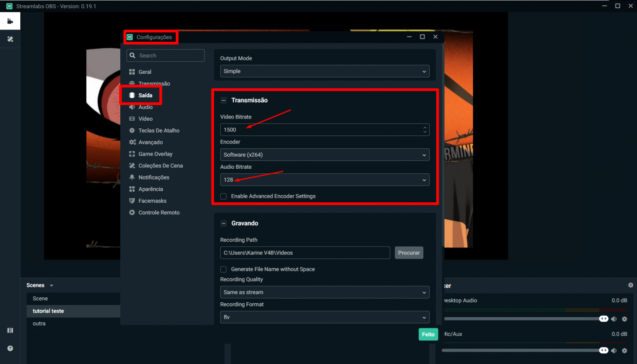The height and width of the screenshot is (364, 637).
Task: Open the Studio editor camera icon
Action: [x=10, y=21]
